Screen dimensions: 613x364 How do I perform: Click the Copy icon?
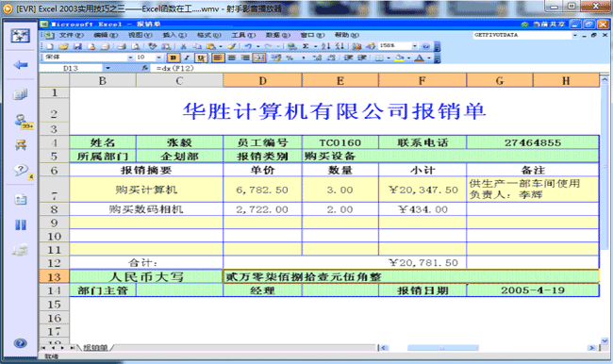pyautogui.click(x=197, y=46)
